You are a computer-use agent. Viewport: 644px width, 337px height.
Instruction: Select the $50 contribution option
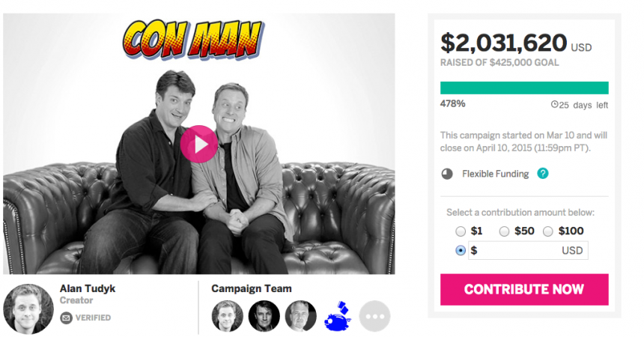point(504,231)
